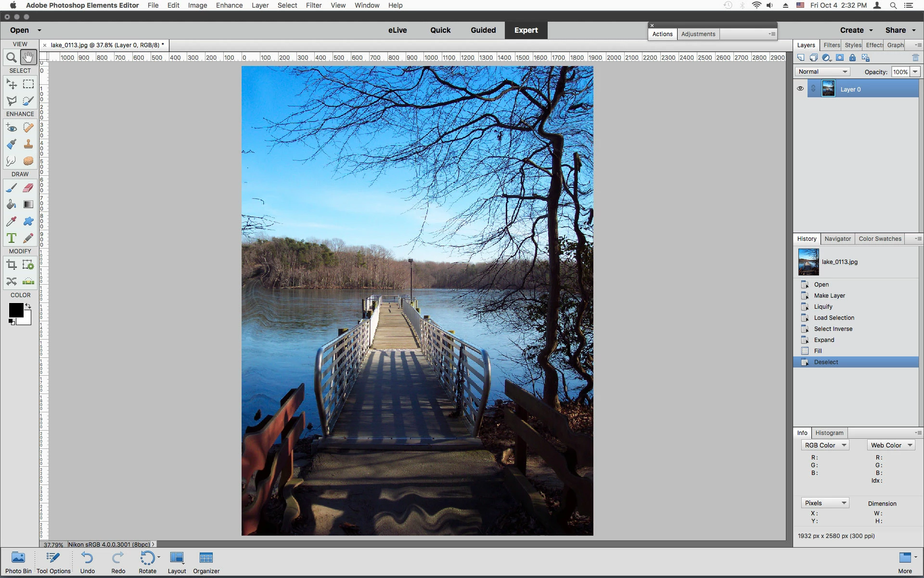The height and width of the screenshot is (578, 924).
Task: Click the Add layer mask icon
Action: coord(840,58)
